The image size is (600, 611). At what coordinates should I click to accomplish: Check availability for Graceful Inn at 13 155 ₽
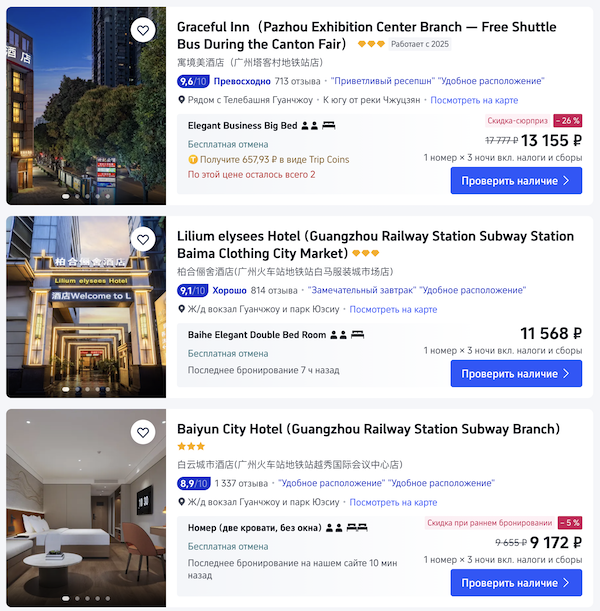(x=516, y=181)
